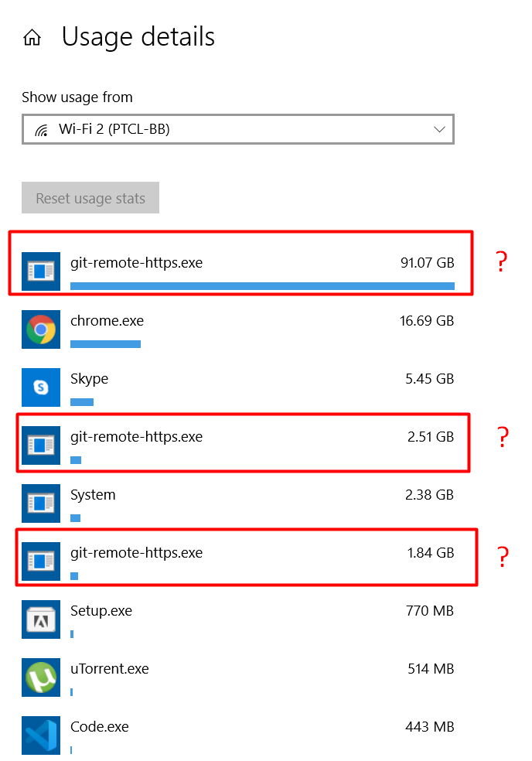Expand the network selection combo box

(x=237, y=129)
